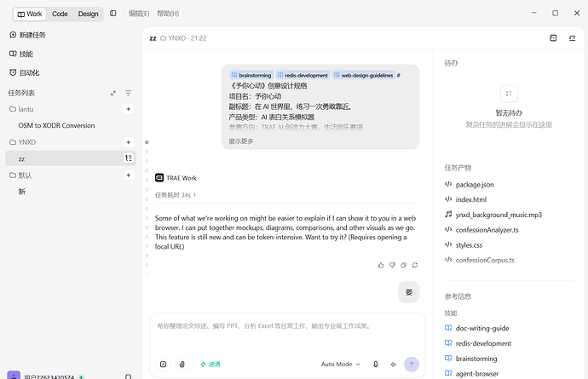Switch to the Code mode tab

tap(60, 14)
